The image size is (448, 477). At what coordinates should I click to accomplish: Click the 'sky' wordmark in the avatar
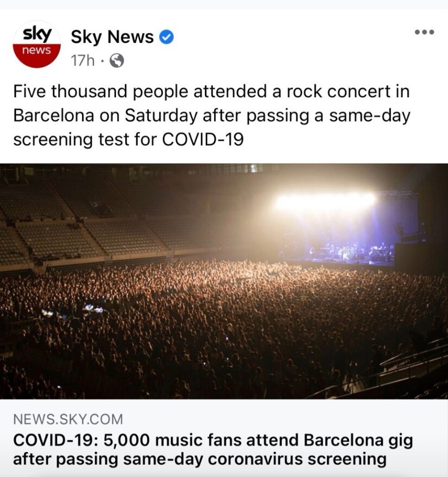pyautogui.click(x=37, y=34)
